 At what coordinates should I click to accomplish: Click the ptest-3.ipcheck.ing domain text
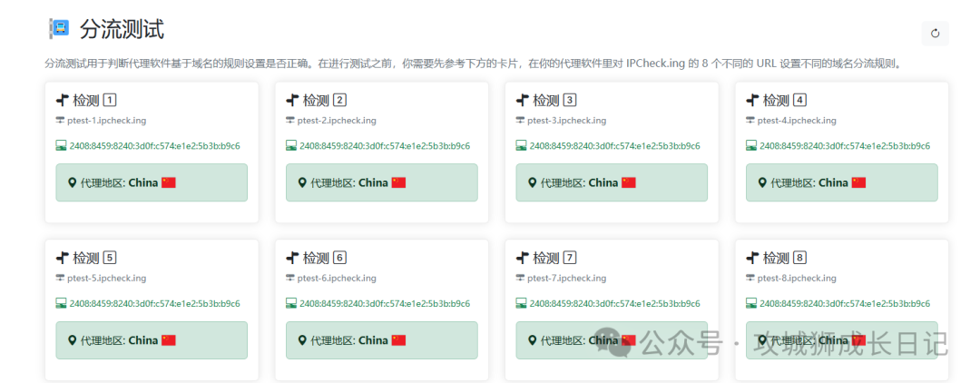(x=567, y=121)
